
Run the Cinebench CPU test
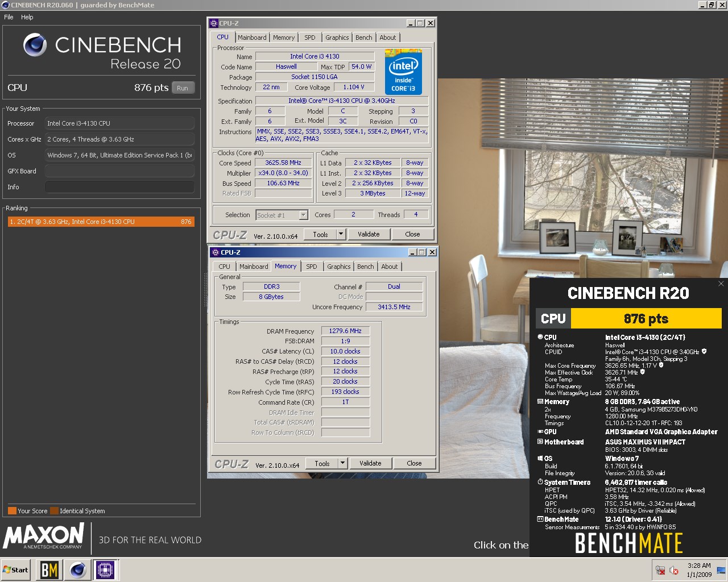[x=183, y=88]
